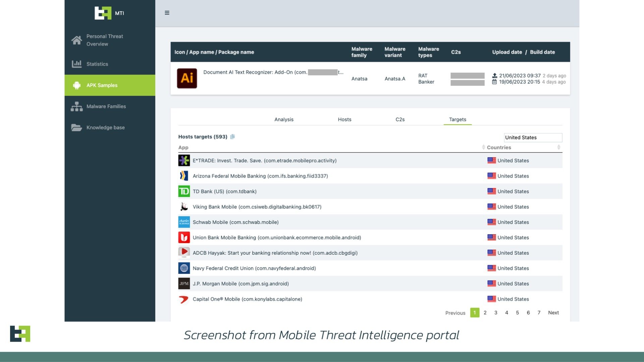Open APK Samples in sidebar
Viewport: 644px width, 362px height.
click(x=110, y=85)
